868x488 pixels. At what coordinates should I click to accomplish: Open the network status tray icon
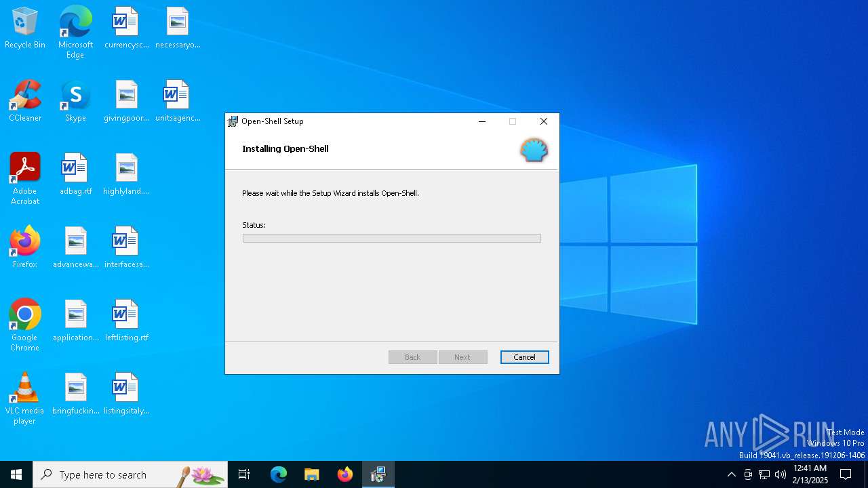(x=764, y=474)
